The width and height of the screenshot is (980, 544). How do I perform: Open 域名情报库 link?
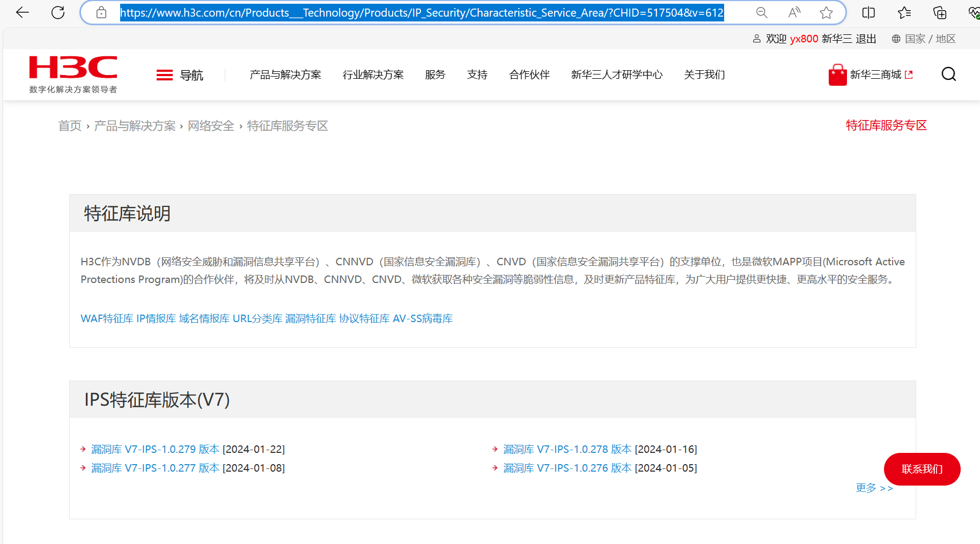pos(204,319)
